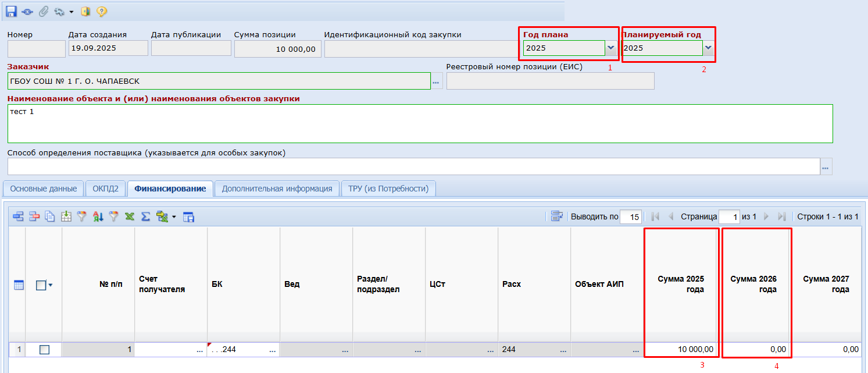The height and width of the screenshot is (373, 868).
Task: Click ellipsis button of Способ определения поставщика
Action: (826, 167)
